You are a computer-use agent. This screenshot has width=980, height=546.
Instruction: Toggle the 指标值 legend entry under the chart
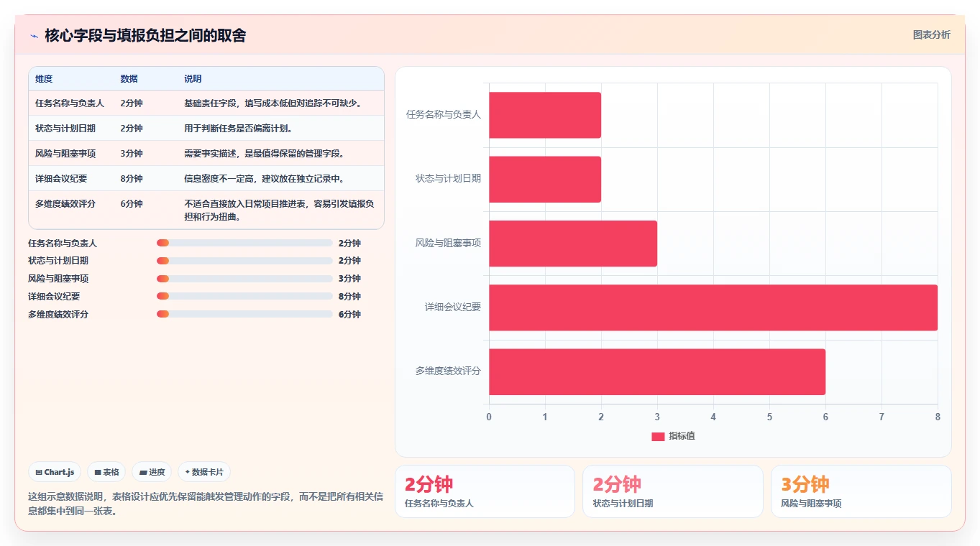point(673,436)
